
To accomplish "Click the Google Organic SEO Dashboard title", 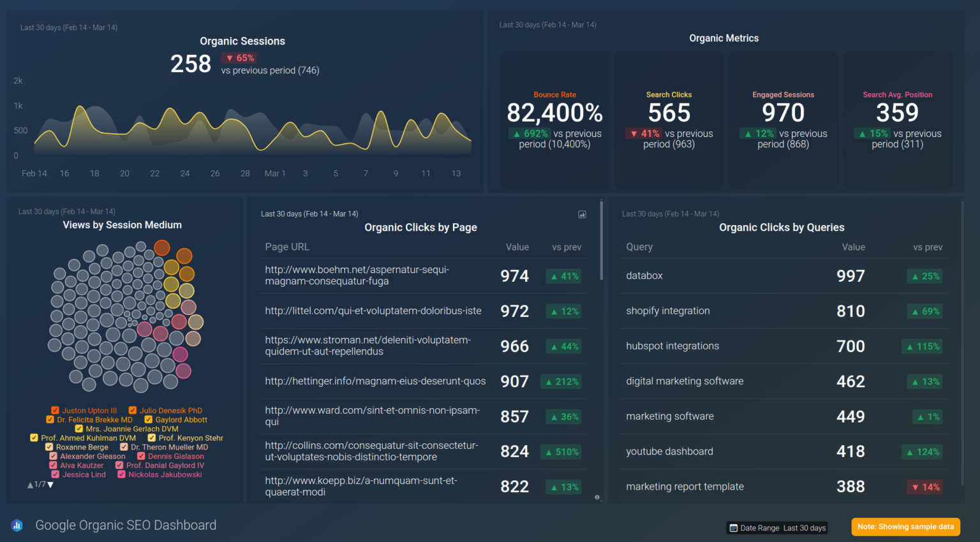I will pyautogui.click(x=126, y=525).
